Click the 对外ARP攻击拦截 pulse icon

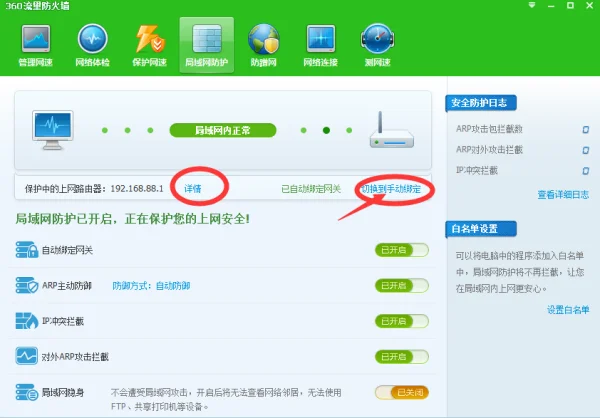pos(26,356)
